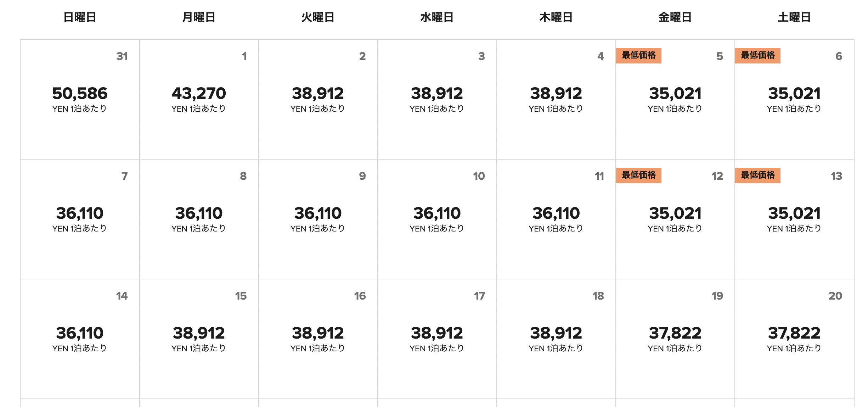Select the 31st priced 50,586 yen
Viewport: 868px width, 407px height.
tap(80, 99)
